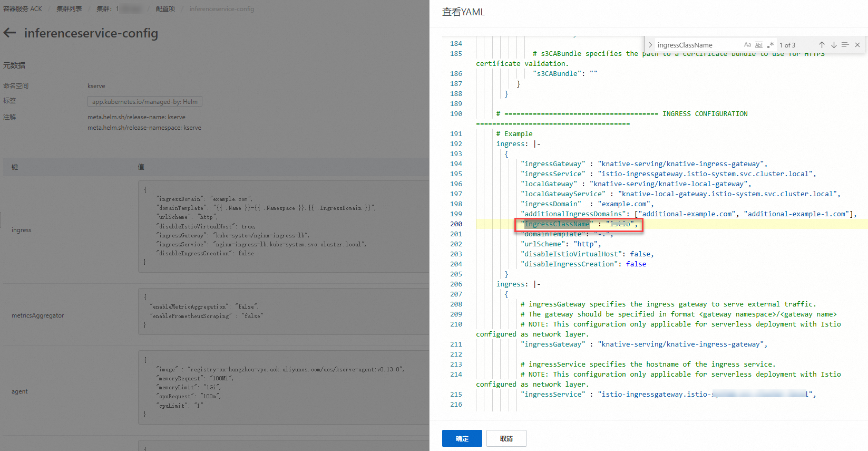Select the Helm managed-by label tag
Screen dimensions: 868x451
[x=145, y=102]
